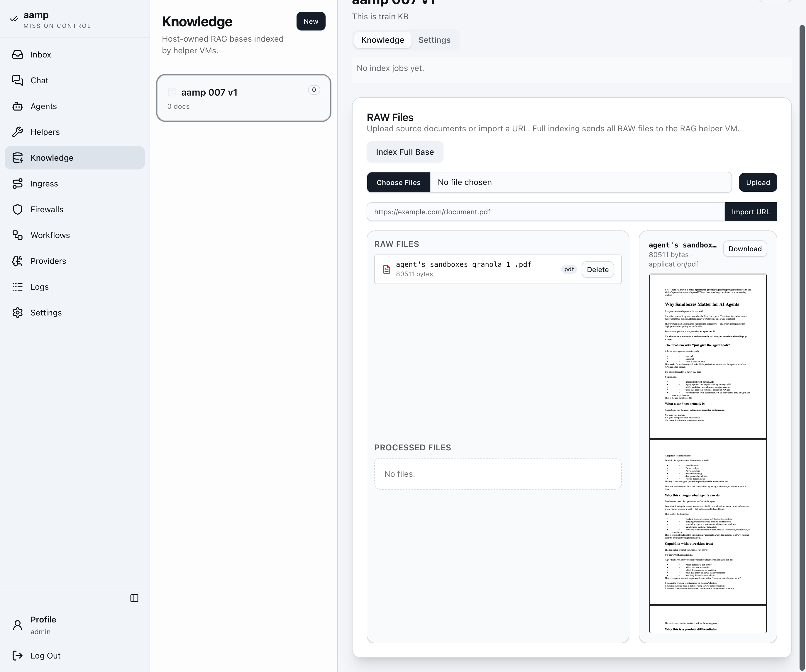Screen dimensions: 806x672
Task: Create a New knowledge base
Action: click(x=311, y=21)
